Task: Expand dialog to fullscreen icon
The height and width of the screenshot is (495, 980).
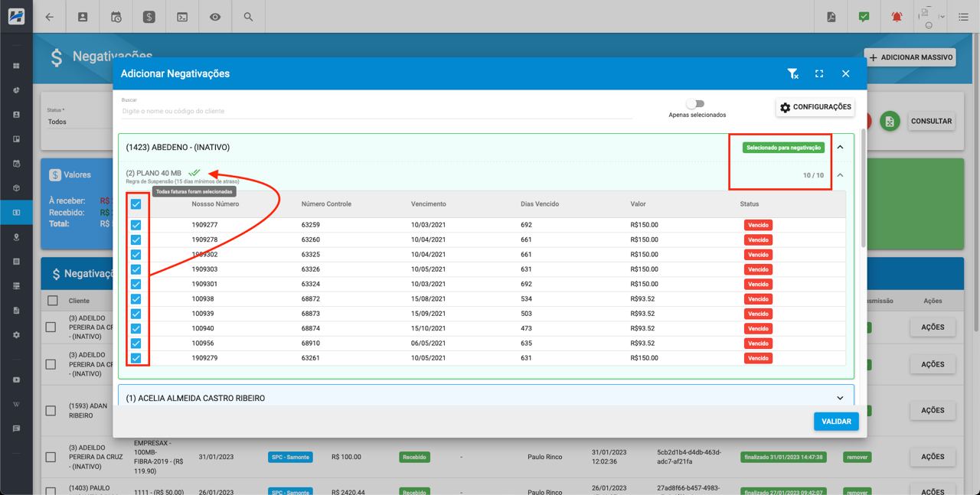Action: [x=819, y=73]
